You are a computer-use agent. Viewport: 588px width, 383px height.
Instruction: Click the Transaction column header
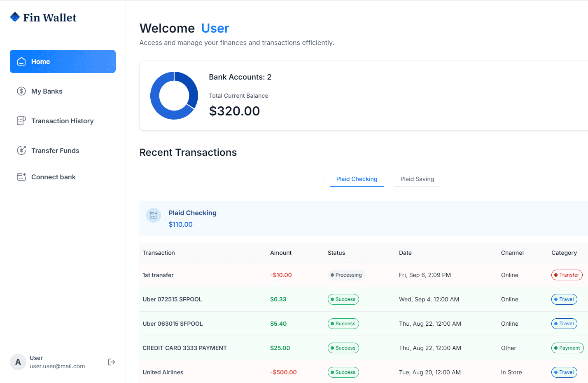pyautogui.click(x=159, y=253)
